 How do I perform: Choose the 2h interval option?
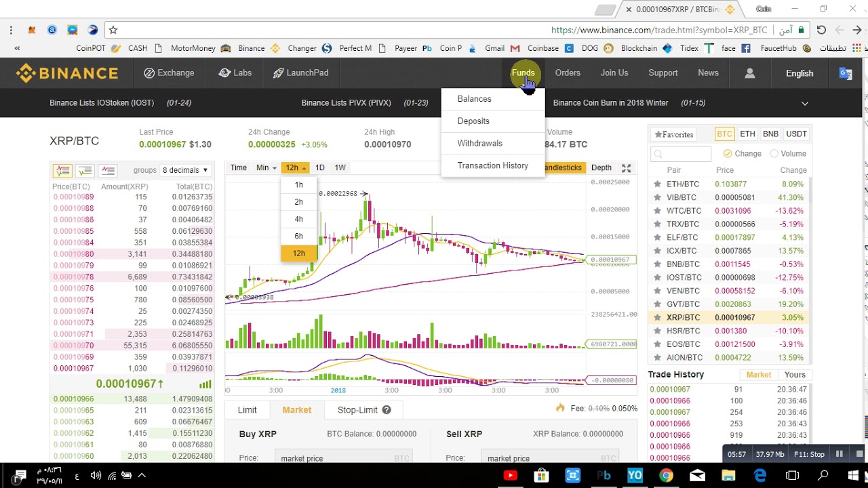pos(299,202)
